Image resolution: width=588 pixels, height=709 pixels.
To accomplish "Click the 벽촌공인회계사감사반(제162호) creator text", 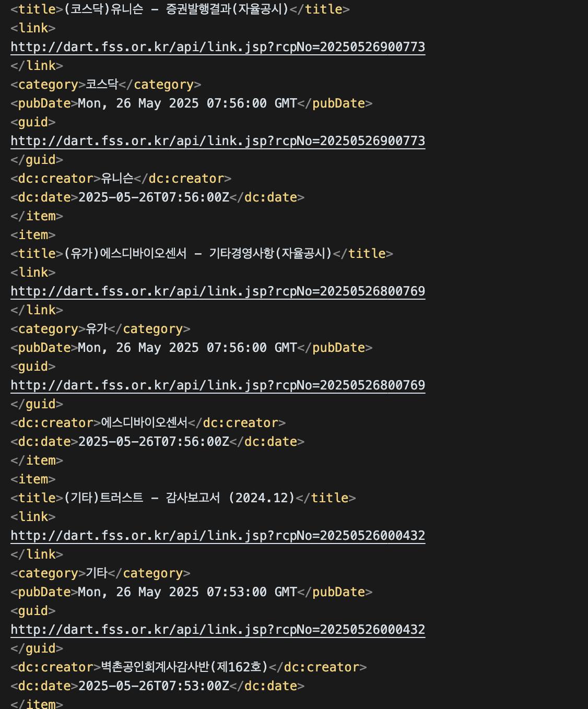I will [x=184, y=667].
